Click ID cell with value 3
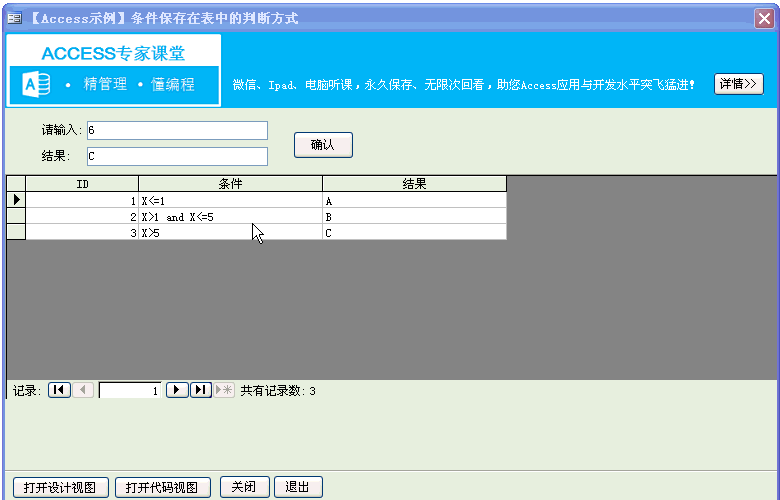 [82, 232]
